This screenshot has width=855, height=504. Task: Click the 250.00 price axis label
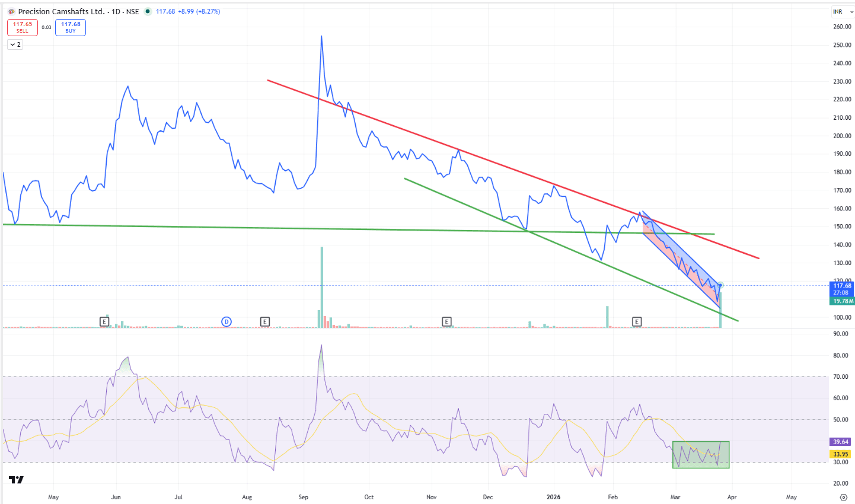842,45
